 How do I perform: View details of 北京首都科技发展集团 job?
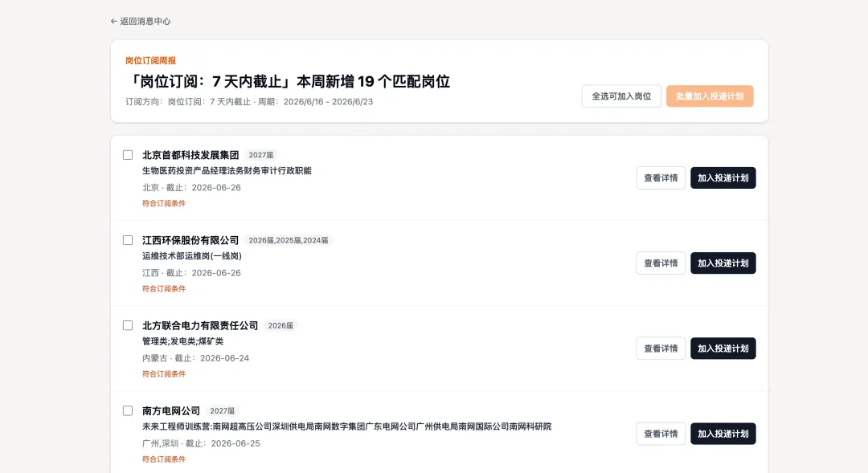[661, 178]
